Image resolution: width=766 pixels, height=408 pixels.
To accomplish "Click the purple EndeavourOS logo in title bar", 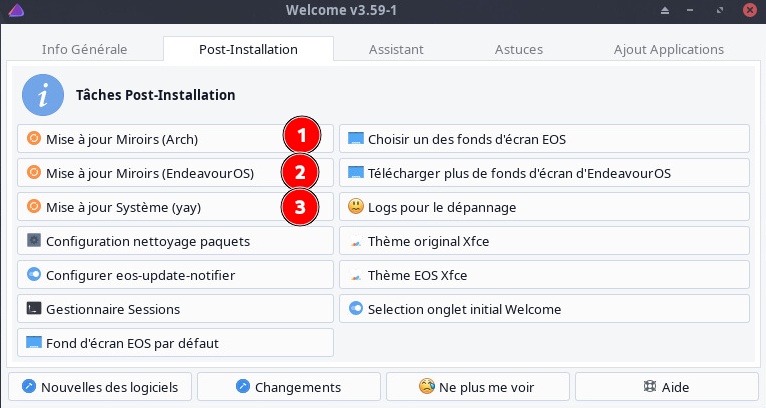I will pos(11,10).
